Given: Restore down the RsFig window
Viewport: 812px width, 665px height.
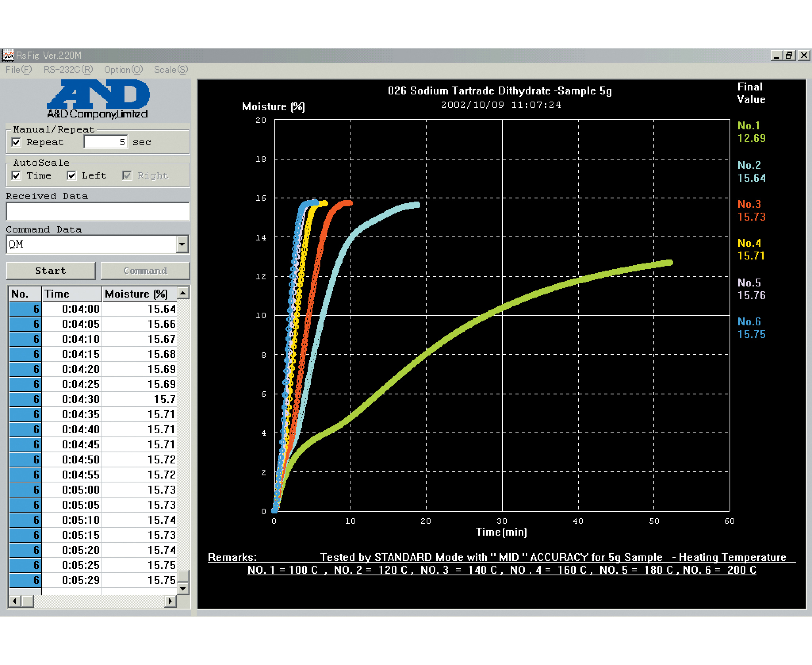Looking at the screenshot, I should (789, 56).
